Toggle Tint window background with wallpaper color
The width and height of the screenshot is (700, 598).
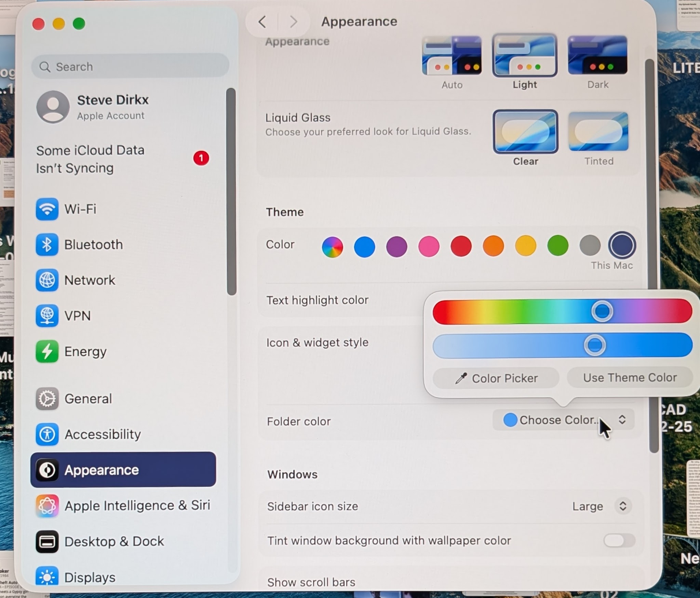click(619, 541)
